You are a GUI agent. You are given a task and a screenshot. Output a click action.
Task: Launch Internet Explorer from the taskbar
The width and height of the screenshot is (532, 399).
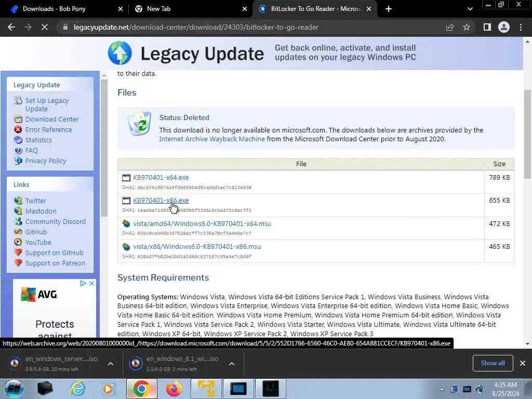(x=77, y=389)
